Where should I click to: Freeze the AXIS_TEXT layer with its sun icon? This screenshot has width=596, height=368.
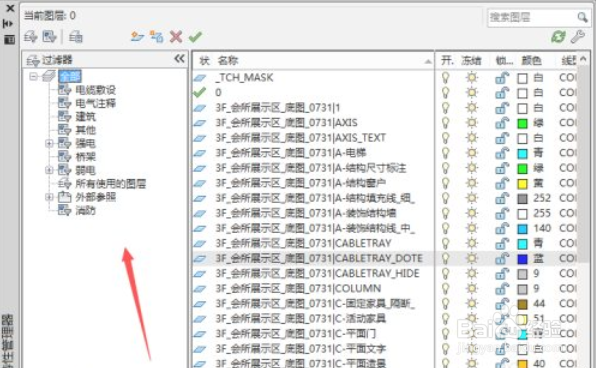(x=472, y=138)
